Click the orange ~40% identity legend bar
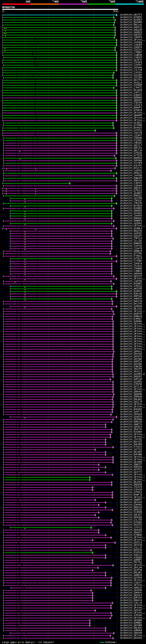This screenshot has width=146, height=644. [45, 4]
